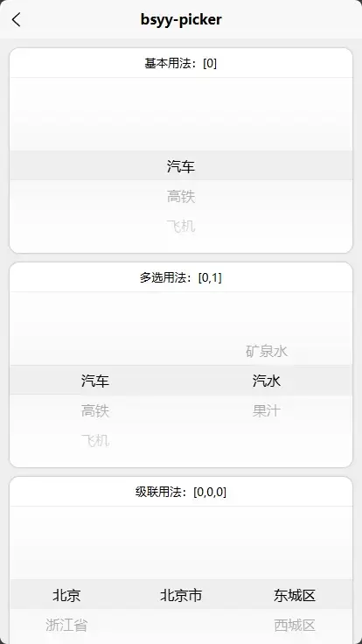Select 汽车 in the basic picker

point(181,166)
